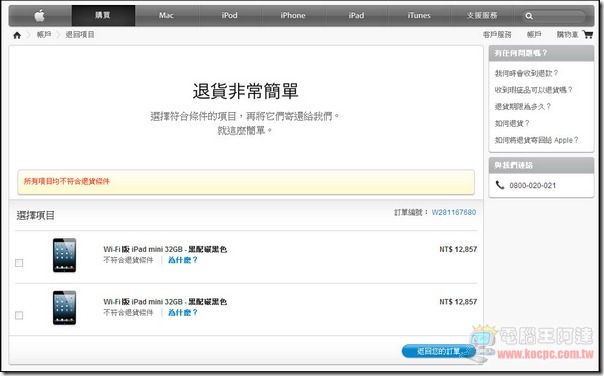
Task: Click the Apple logo in navigation bar
Action: coord(40,16)
